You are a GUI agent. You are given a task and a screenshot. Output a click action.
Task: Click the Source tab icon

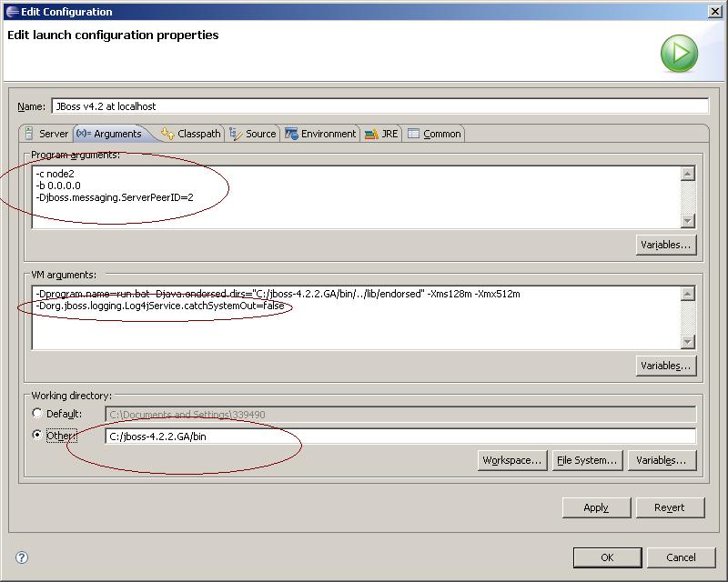pos(236,134)
